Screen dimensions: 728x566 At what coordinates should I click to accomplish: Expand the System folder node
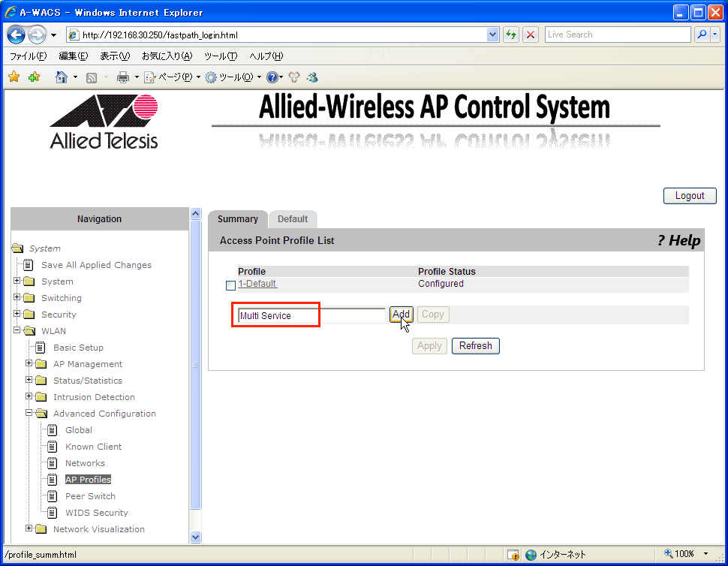pyautogui.click(x=17, y=281)
